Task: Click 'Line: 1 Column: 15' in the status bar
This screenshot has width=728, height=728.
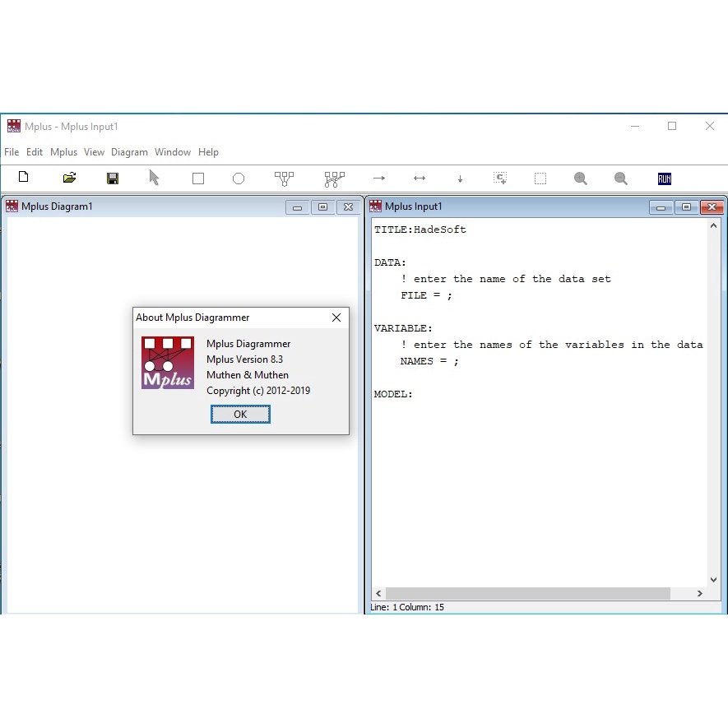Action: (x=407, y=607)
